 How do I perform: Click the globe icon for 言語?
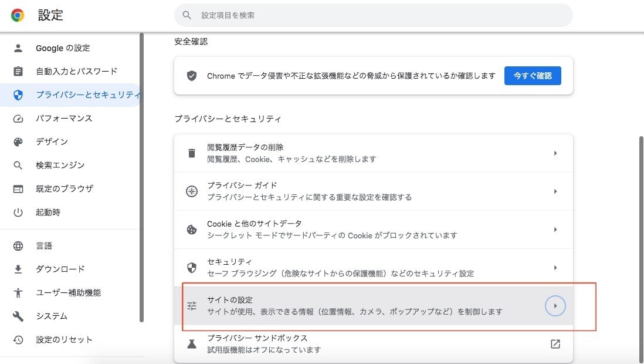(18, 246)
